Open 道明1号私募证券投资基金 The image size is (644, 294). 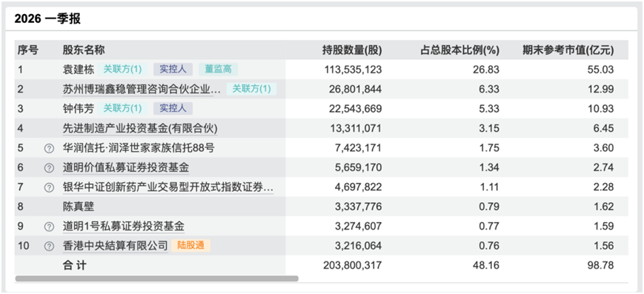124,227
